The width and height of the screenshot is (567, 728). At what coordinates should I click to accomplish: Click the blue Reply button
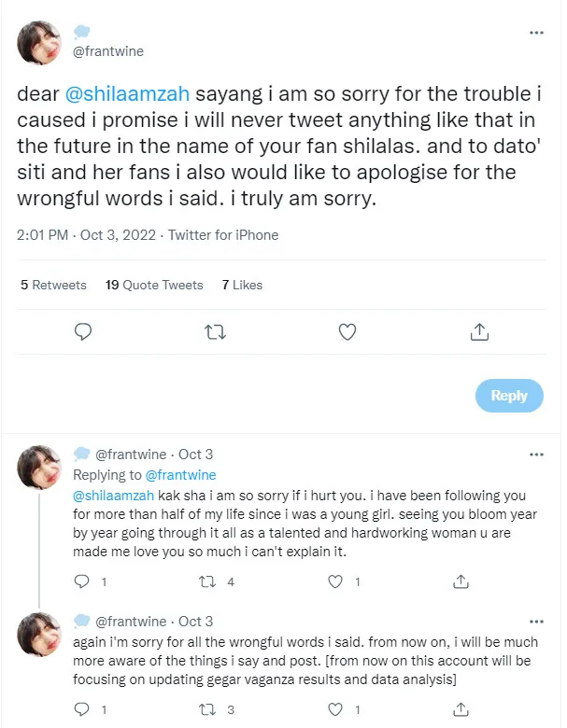coord(508,396)
